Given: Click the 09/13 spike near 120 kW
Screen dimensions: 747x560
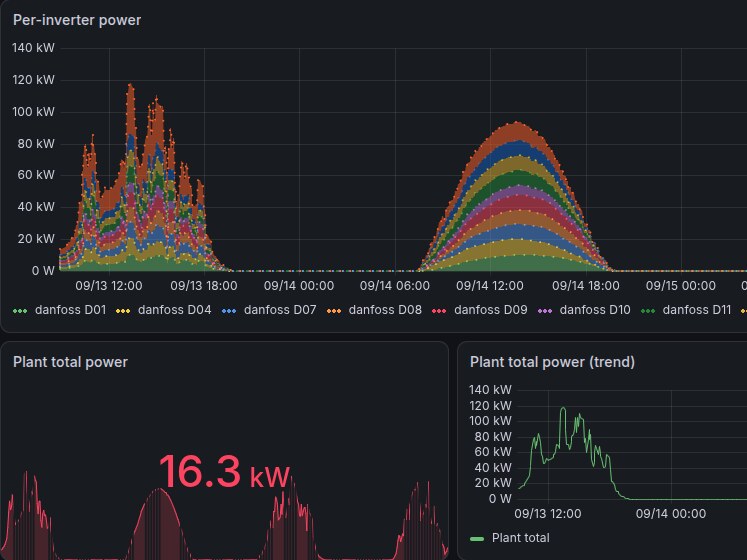Looking at the screenshot, I should tap(130, 85).
